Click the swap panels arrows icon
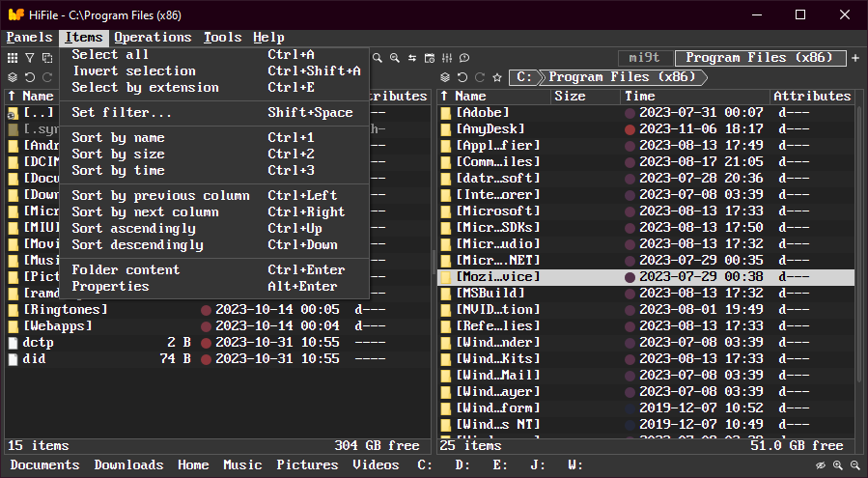 coord(412,59)
